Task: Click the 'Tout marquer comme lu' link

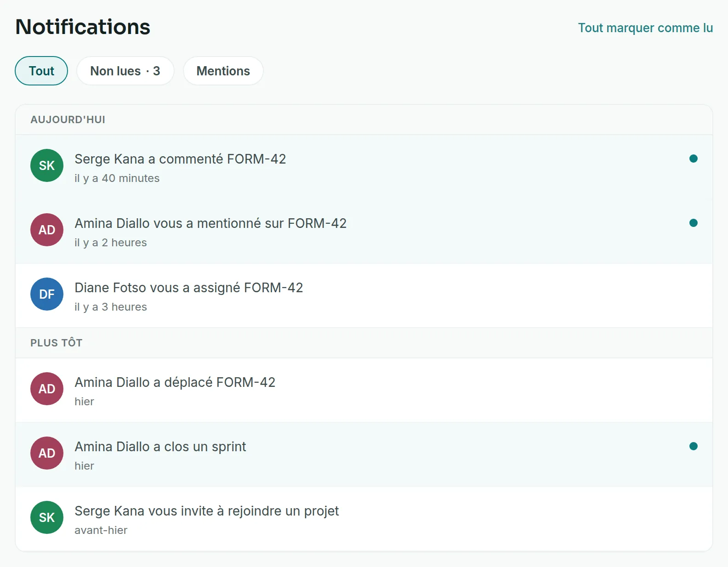Action: (x=645, y=28)
